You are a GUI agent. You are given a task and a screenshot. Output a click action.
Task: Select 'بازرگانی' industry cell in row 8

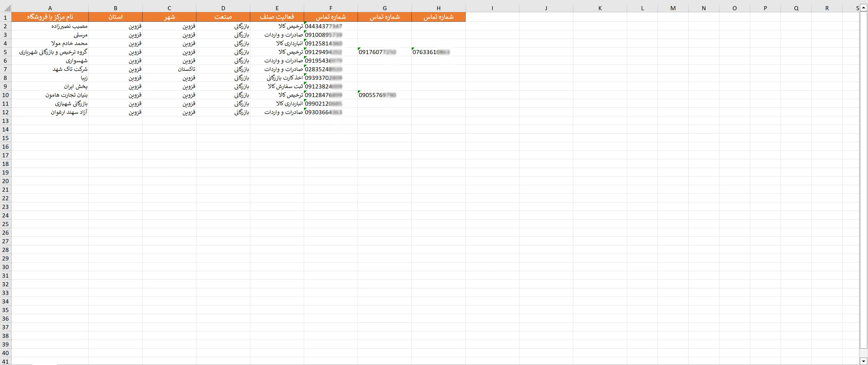(x=223, y=78)
